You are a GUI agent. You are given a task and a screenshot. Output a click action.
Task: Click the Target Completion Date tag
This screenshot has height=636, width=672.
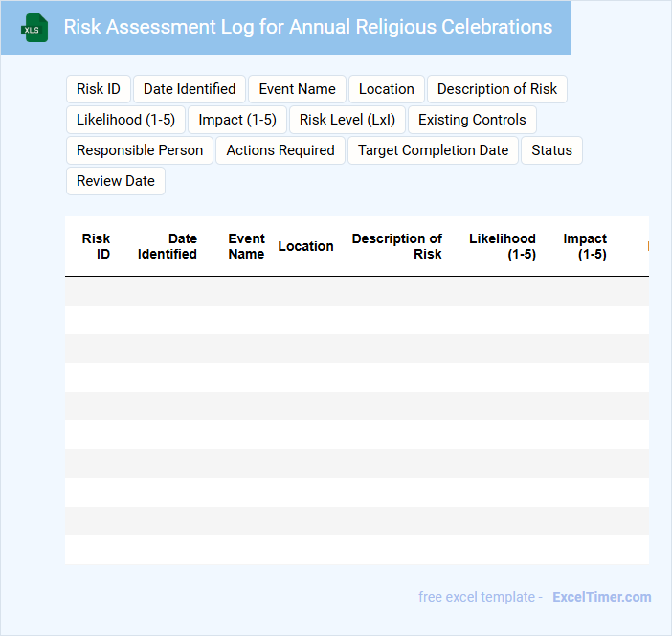click(433, 150)
